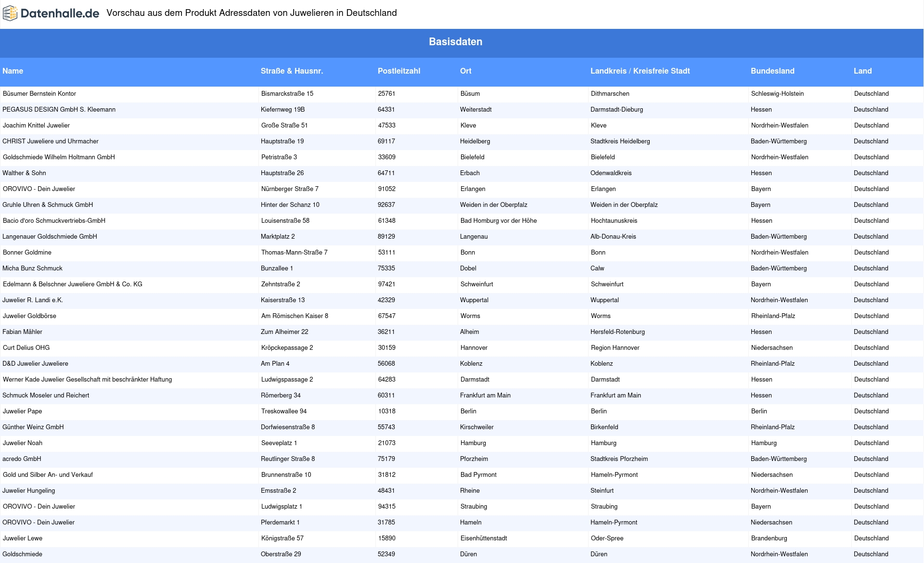Image resolution: width=924 pixels, height=563 pixels.
Task: Click postal code 97421
Action: click(387, 284)
